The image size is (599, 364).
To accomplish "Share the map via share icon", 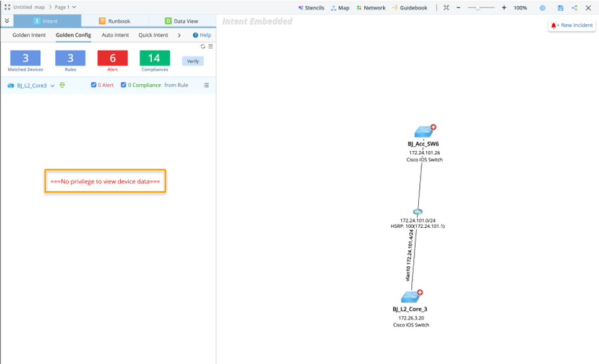I will coord(575,7).
